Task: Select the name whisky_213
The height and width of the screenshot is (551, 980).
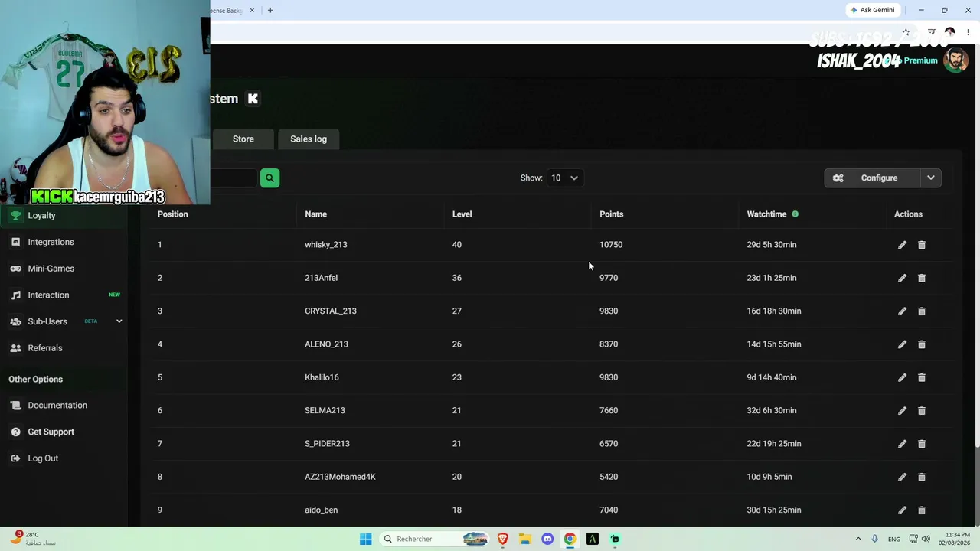Action: 325,245
